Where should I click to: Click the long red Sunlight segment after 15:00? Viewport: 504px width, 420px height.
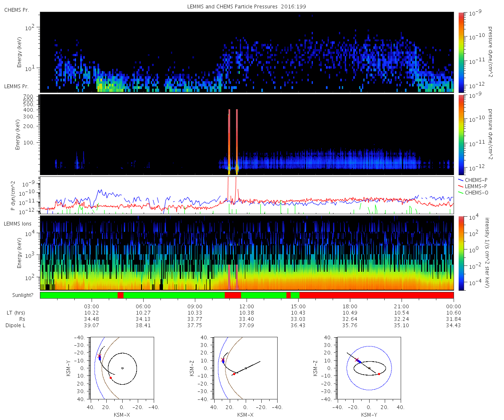tap(377, 295)
